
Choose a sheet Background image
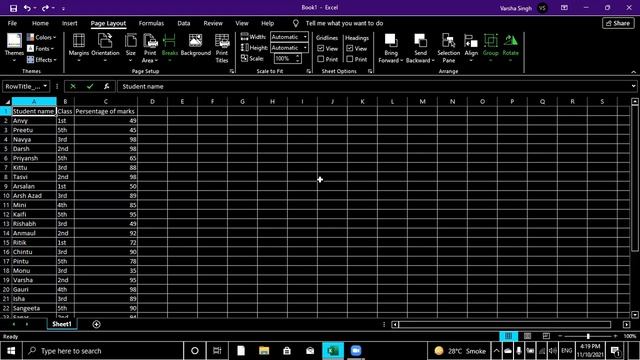(x=196, y=45)
